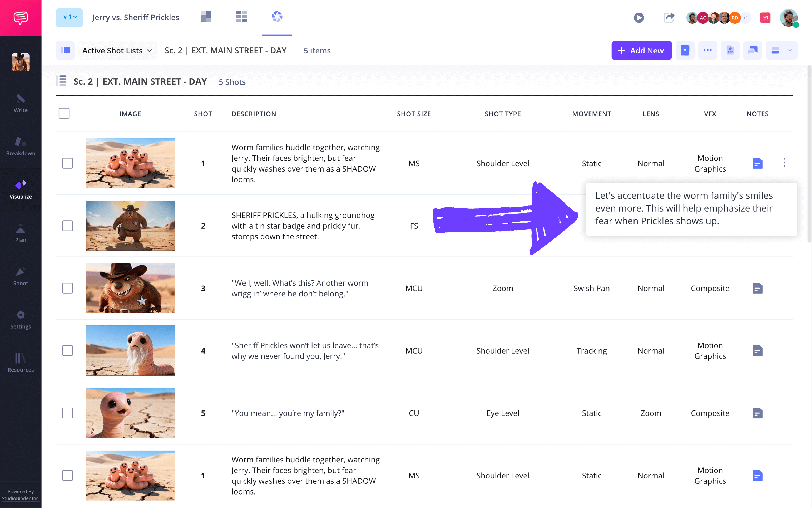
Task: Open the comments icon in toolbar
Action: pos(752,51)
